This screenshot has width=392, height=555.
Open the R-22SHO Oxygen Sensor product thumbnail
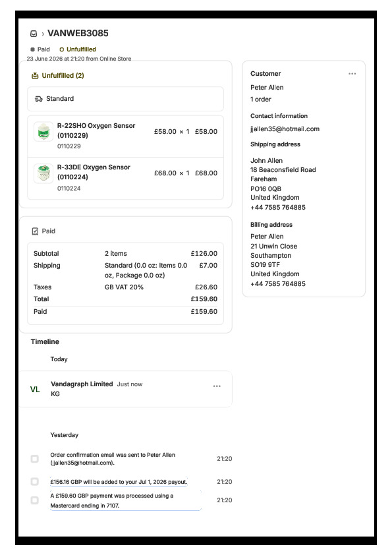click(43, 131)
